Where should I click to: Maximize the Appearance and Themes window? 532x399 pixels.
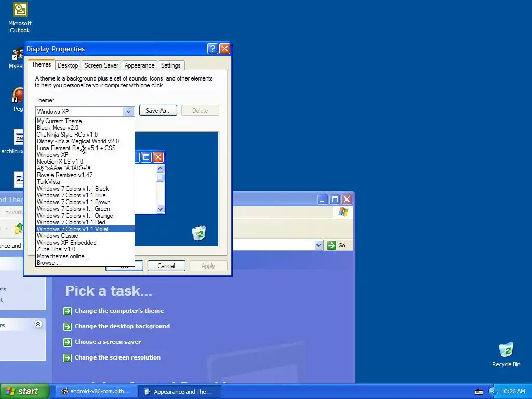[335, 199]
